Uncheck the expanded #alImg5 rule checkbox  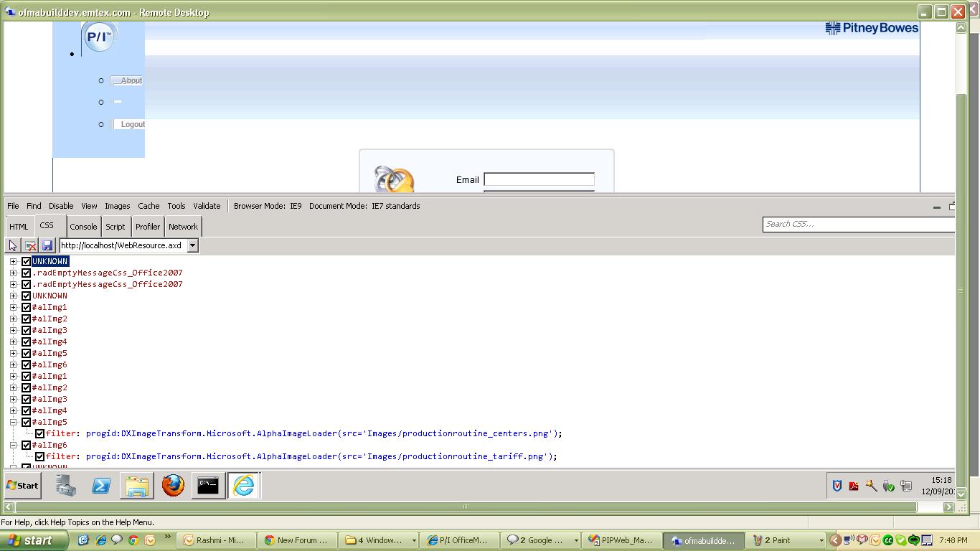26,422
